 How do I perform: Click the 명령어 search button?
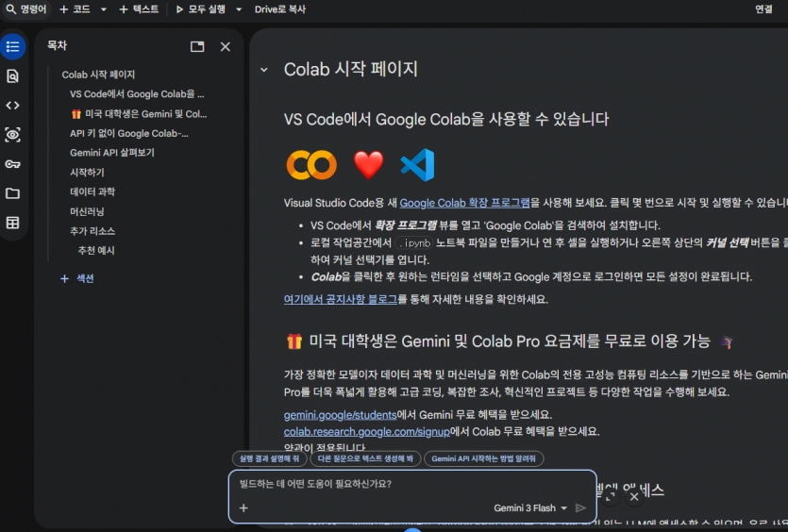(25, 9)
